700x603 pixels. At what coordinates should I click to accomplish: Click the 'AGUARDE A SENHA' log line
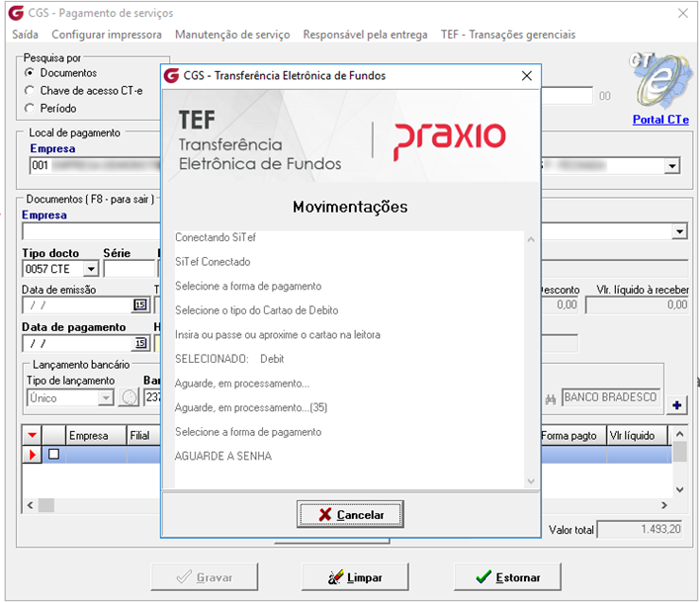[x=223, y=456]
